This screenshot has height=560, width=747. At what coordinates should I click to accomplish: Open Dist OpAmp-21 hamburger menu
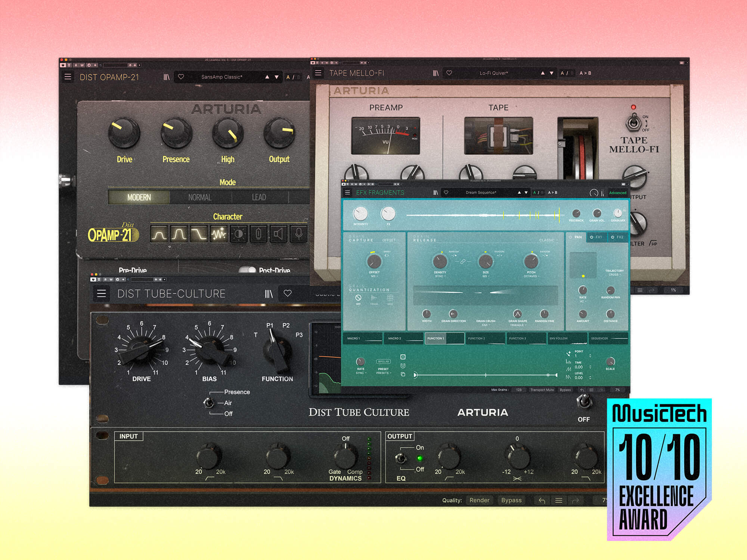(x=68, y=77)
